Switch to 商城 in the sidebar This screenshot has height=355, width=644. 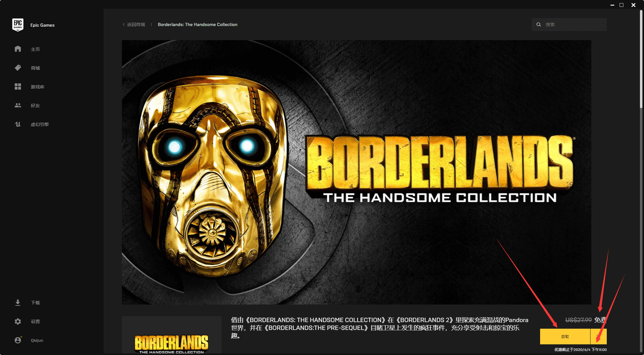pos(35,68)
